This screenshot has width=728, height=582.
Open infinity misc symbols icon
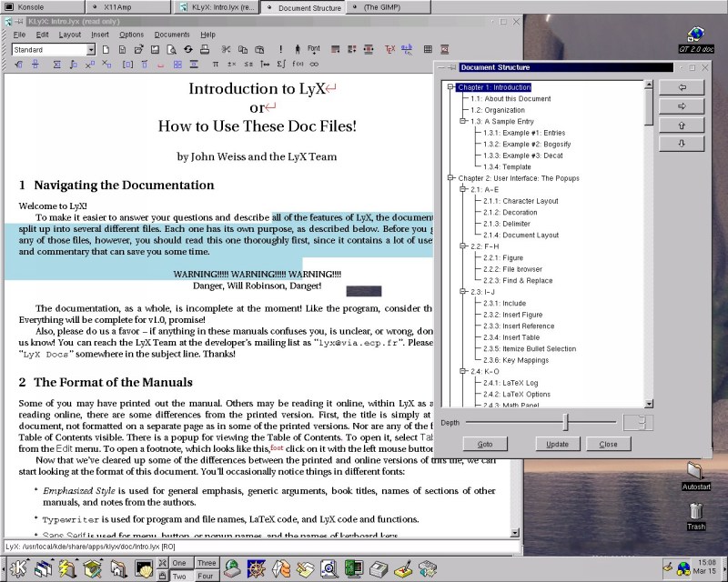314,64
